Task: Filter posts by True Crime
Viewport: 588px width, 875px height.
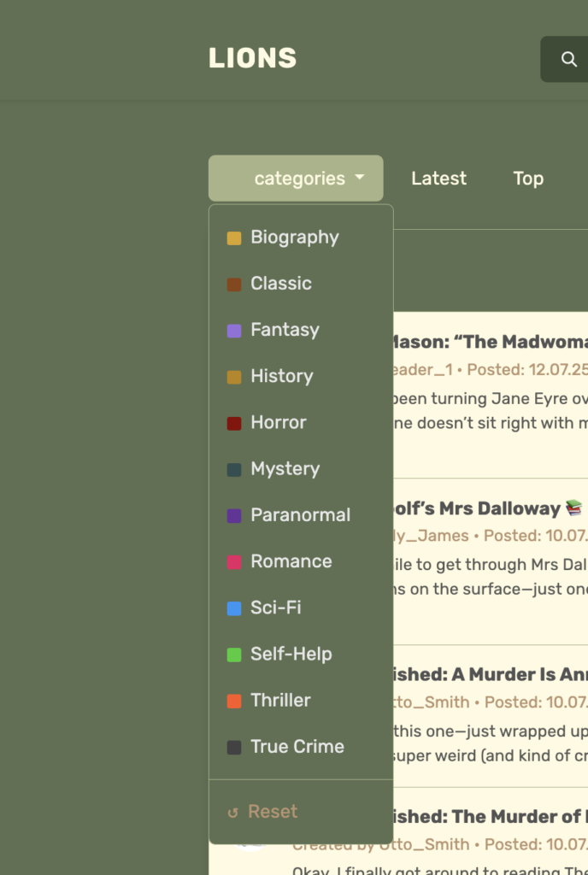Action: [x=297, y=747]
